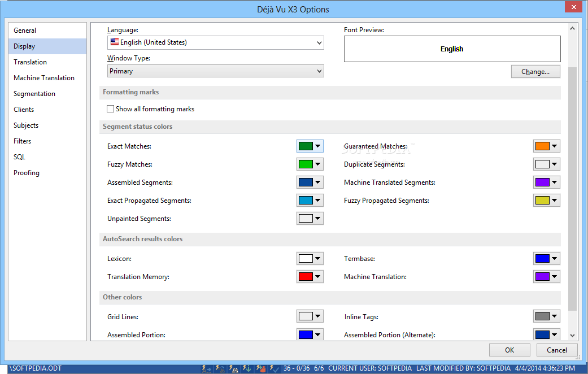Click the scrollbar up arrow
This screenshot has height=374, width=588.
click(x=572, y=28)
